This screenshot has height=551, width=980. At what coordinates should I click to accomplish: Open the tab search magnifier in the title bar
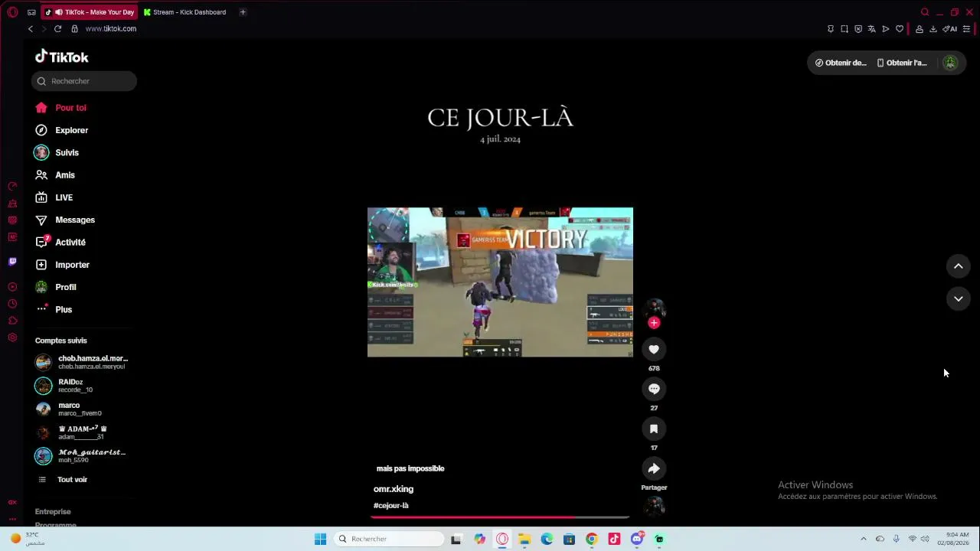pyautogui.click(x=925, y=12)
